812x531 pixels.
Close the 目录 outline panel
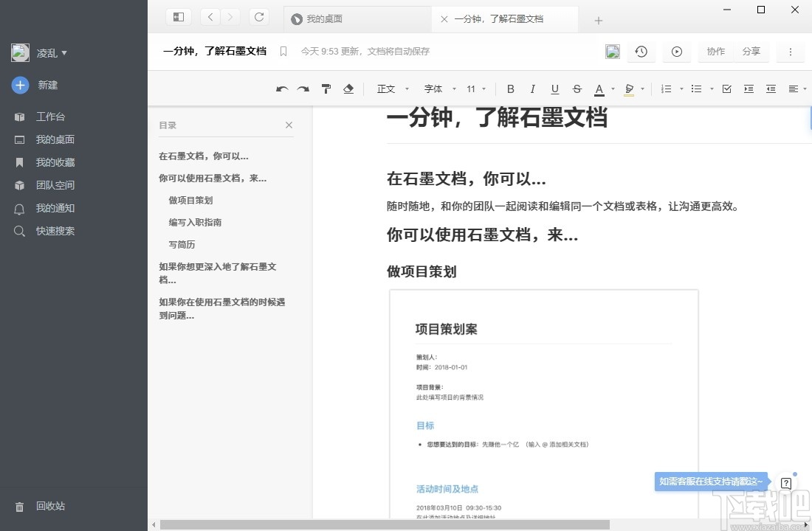pos(289,125)
